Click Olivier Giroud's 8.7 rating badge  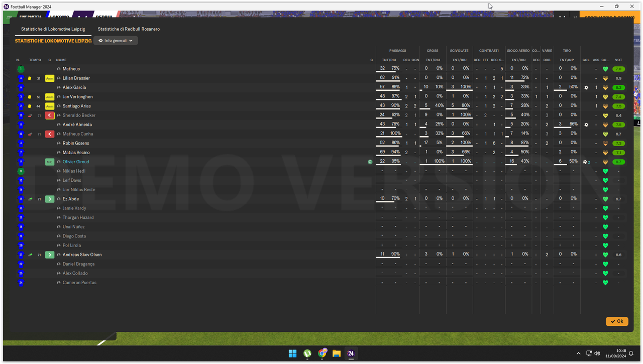pyautogui.click(x=618, y=162)
